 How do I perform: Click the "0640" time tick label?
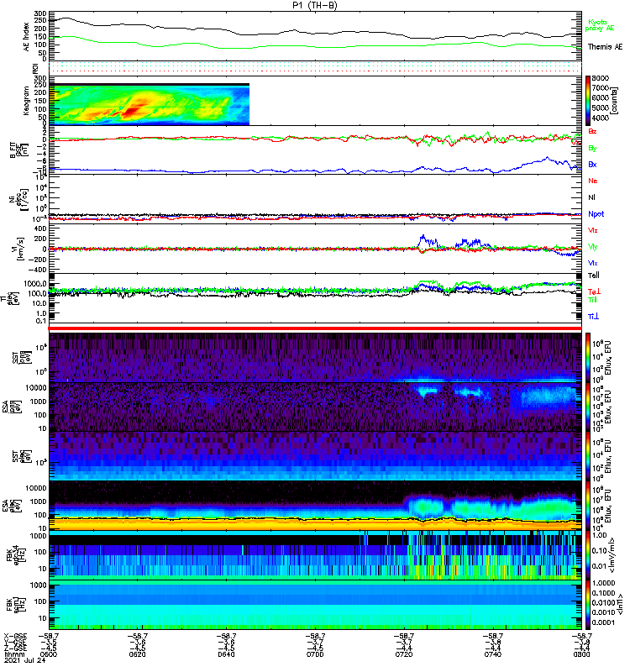pyautogui.click(x=226, y=654)
